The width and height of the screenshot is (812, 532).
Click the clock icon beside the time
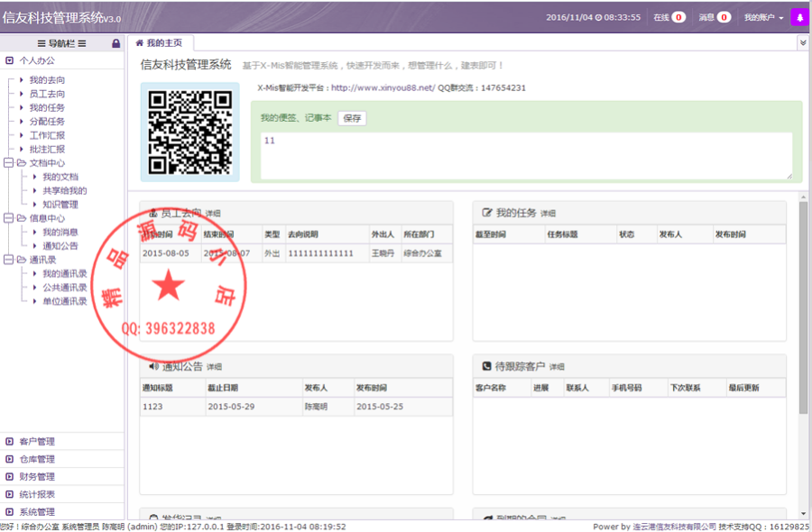599,17
